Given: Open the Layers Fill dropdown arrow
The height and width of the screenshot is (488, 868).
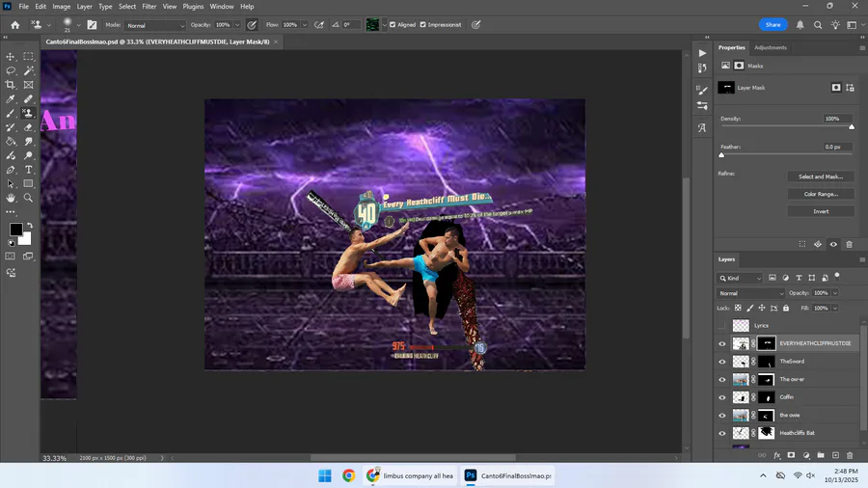Looking at the screenshot, I should tap(835, 309).
